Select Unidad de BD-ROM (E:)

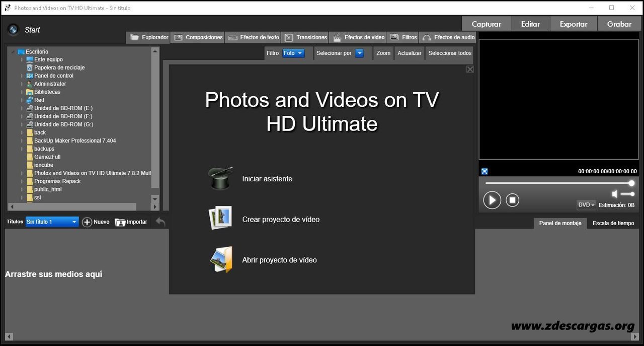tap(63, 108)
